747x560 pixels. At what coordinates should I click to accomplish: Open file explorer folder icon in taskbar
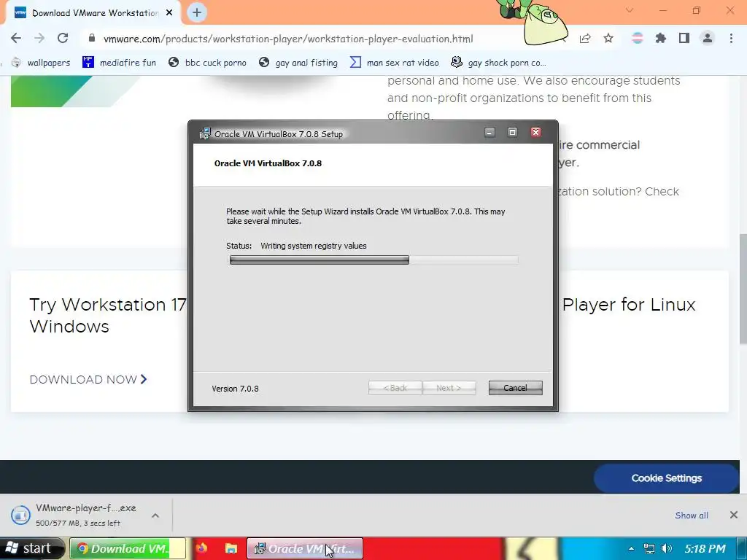pos(231,548)
